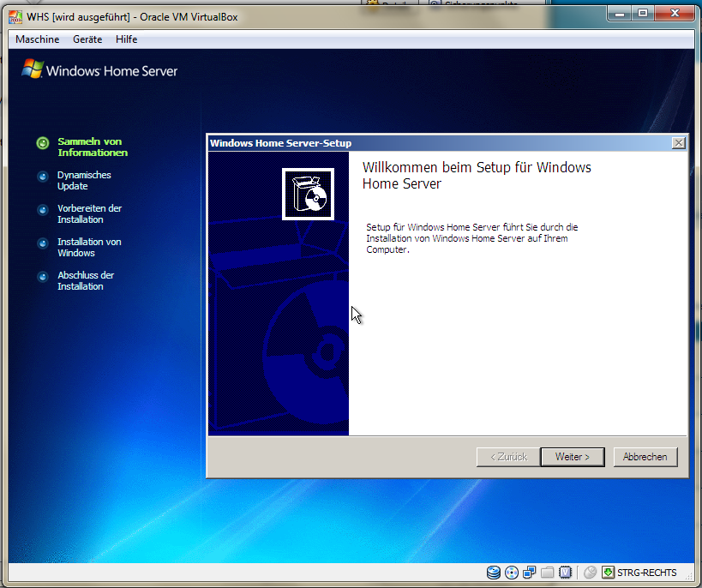Viewport: 702px width, 588px height.
Task: Click the Dynamisches Update step text
Action: pyautogui.click(x=84, y=181)
